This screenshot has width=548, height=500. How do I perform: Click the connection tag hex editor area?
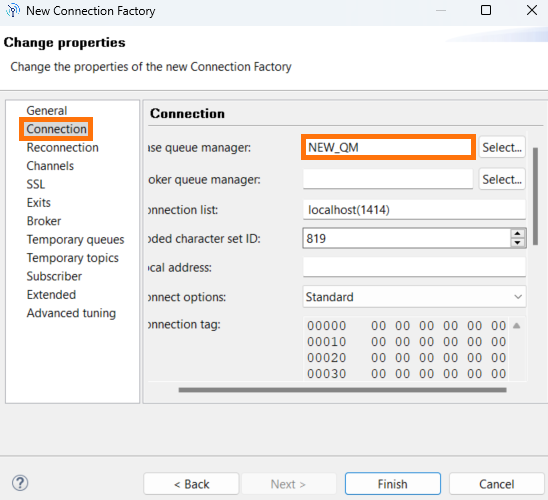[405, 349]
